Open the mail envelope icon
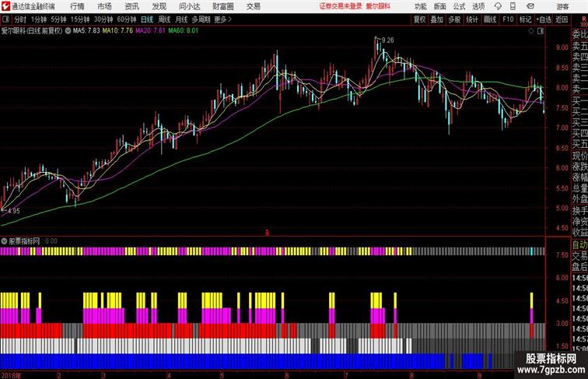588x379 pixels. [530, 6]
